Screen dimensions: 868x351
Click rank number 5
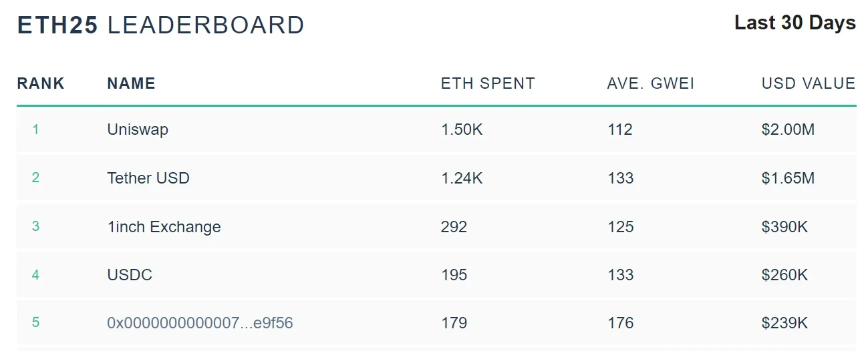pyautogui.click(x=35, y=323)
